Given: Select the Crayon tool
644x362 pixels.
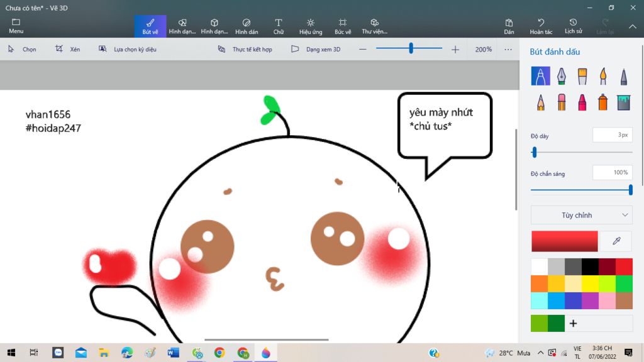Looking at the screenshot, I should tap(582, 102).
